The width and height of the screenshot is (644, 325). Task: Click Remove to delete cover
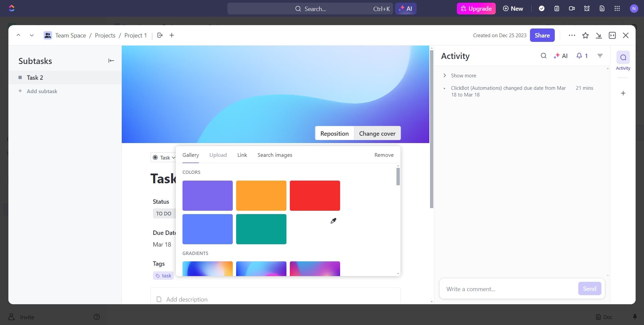(384, 155)
